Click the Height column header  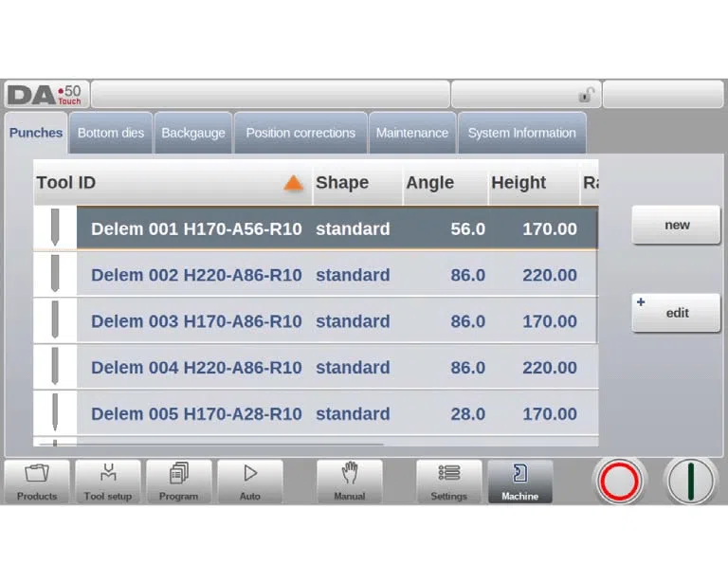(x=535, y=182)
